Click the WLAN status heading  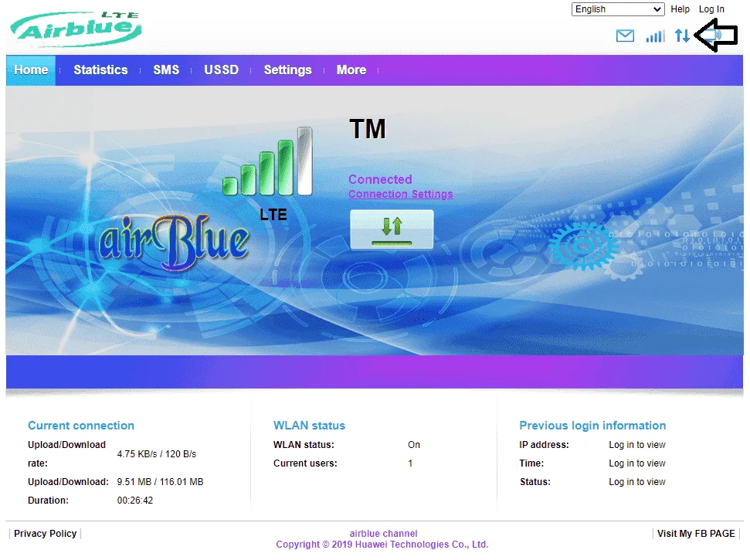(309, 426)
